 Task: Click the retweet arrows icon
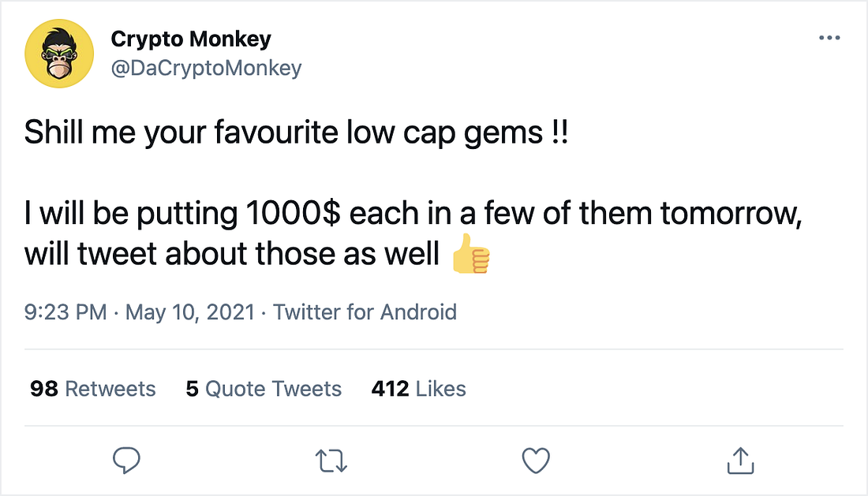pyautogui.click(x=331, y=461)
